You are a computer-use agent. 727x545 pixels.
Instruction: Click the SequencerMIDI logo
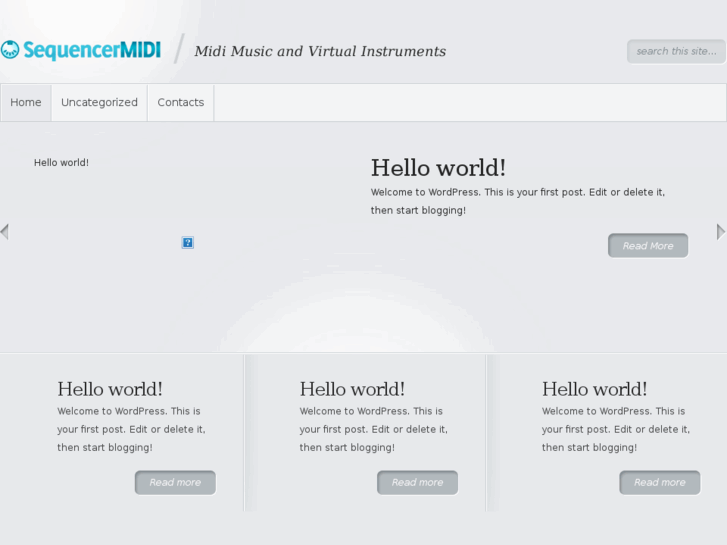pos(81,50)
